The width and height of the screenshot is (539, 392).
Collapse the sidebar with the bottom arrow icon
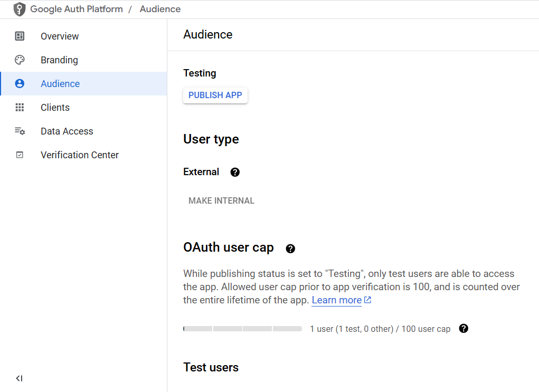click(x=20, y=378)
